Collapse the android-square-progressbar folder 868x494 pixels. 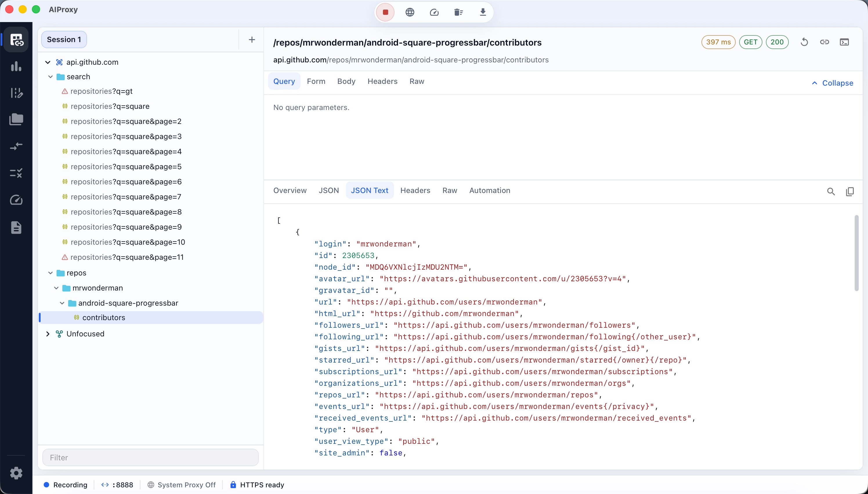62,303
